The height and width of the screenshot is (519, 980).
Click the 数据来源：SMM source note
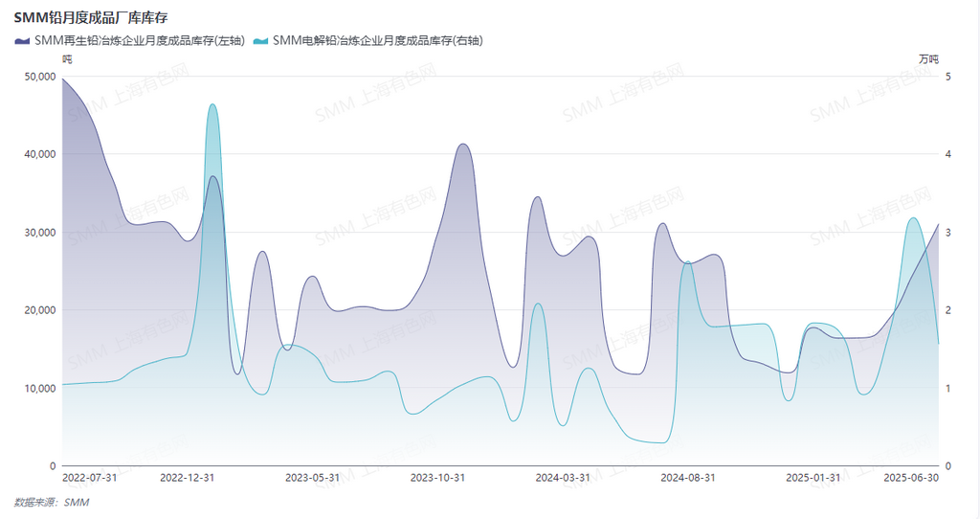(x=52, y=502)
